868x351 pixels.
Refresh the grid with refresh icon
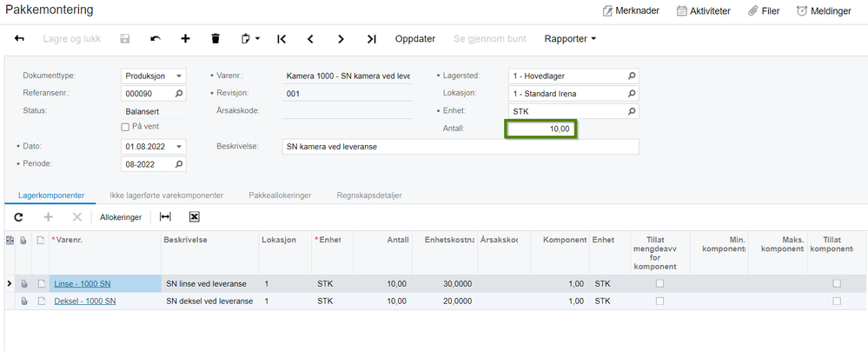pyautogui.click(x=18, y=217)
